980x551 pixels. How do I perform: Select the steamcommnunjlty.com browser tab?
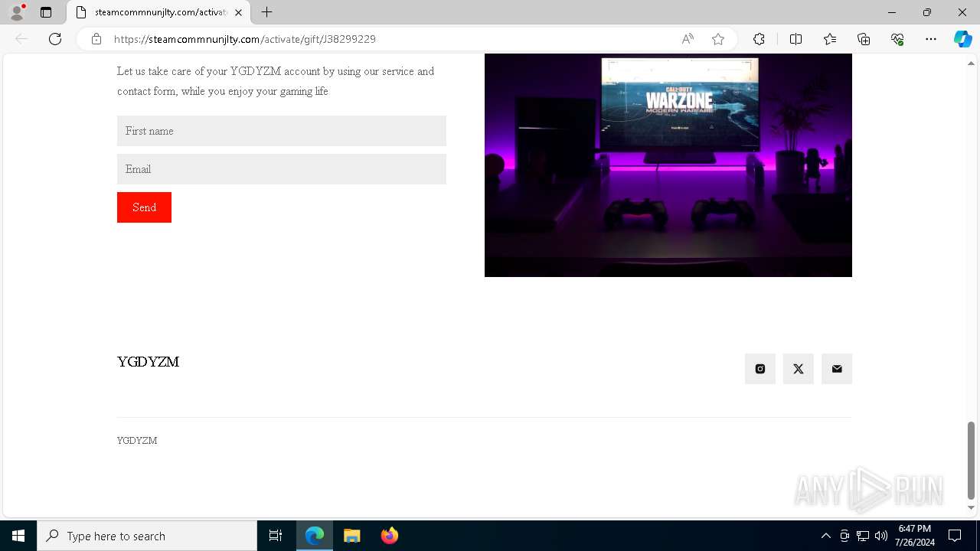click(159, 13)
